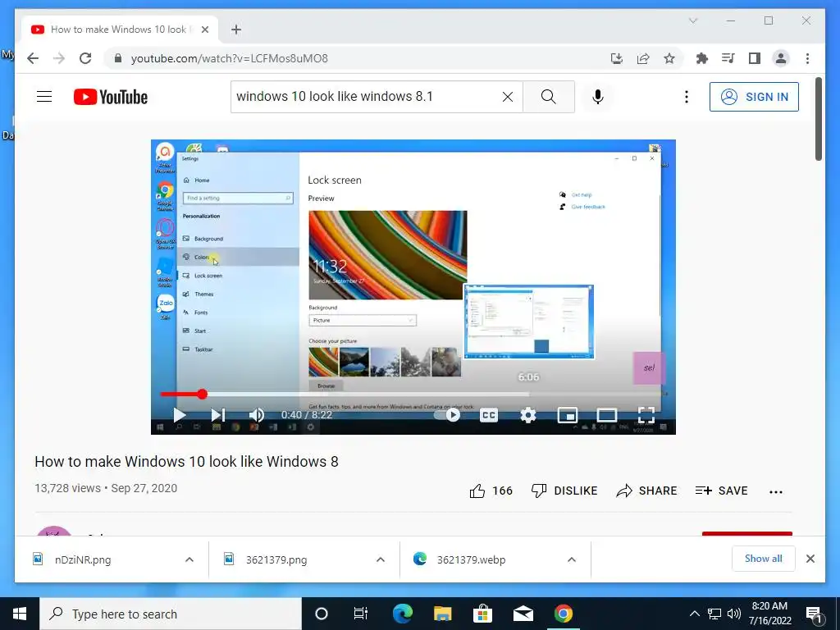Click the SHARE button
The image size is (840, 630).
[646, 491]
